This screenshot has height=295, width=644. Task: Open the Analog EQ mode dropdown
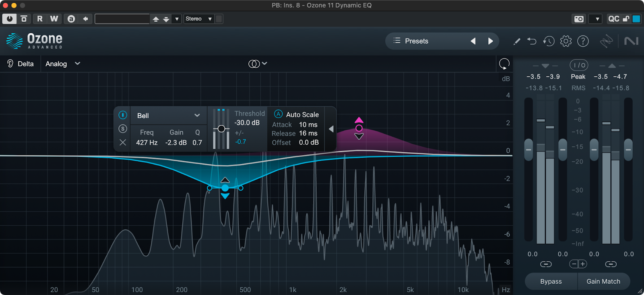[63, 64]
